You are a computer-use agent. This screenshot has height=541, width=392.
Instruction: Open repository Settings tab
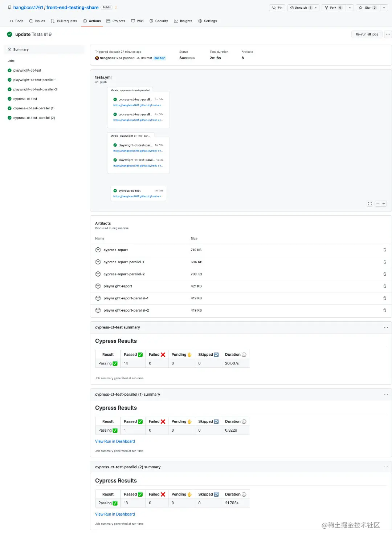(208, 21)
